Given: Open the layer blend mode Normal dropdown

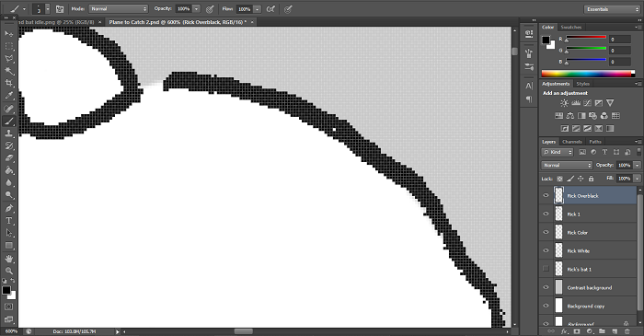Looking at the screenshot, I should 567,165.
